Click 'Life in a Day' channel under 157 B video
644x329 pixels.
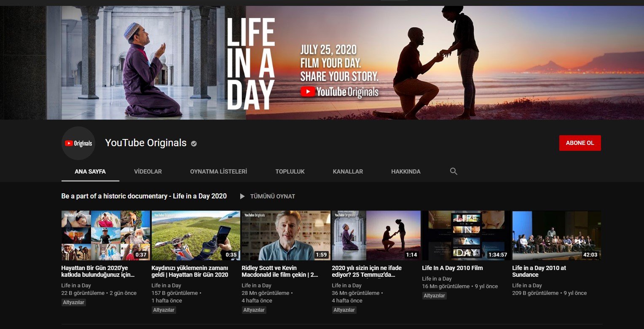pyautogui.click(x=166, y=286)
